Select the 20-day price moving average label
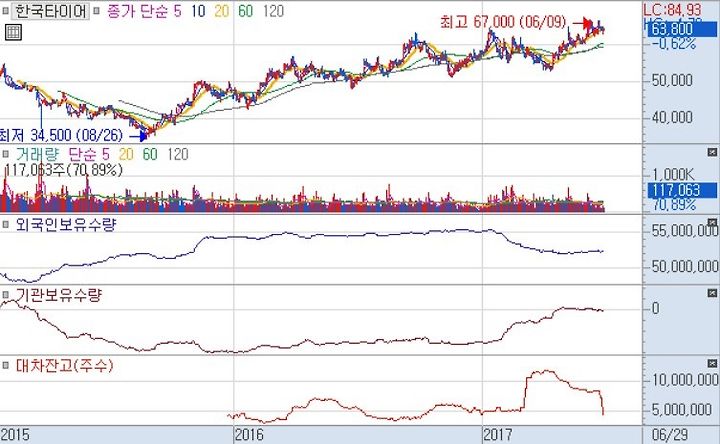Image resolution: width=720 pixels, height=444 pixels. tap(221, 11)
